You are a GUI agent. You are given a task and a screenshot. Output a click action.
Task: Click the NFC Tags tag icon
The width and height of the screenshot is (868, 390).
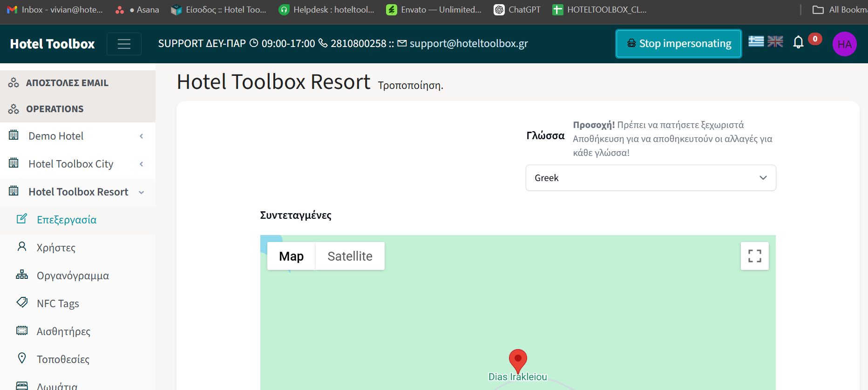22,303
